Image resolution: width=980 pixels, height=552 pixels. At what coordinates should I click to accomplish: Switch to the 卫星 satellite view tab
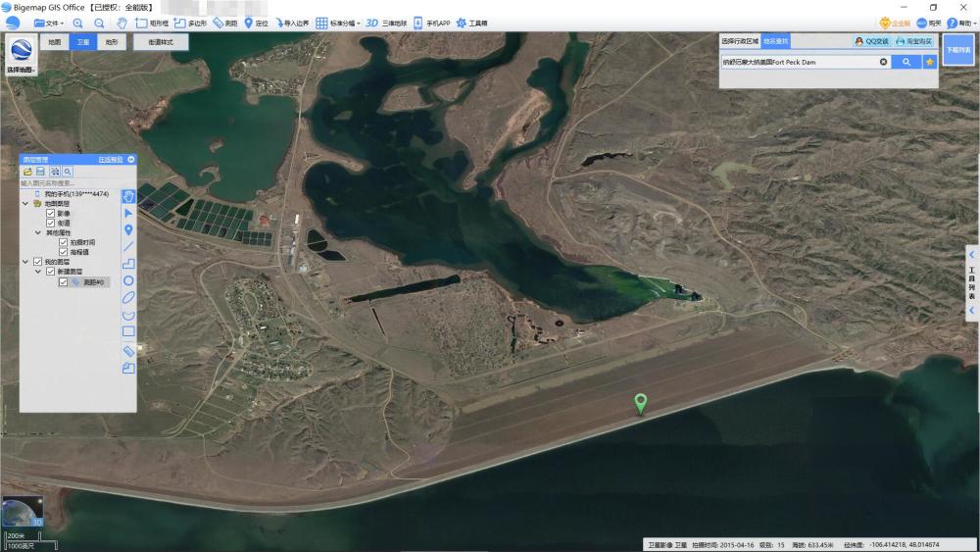(x=83, y=42)
